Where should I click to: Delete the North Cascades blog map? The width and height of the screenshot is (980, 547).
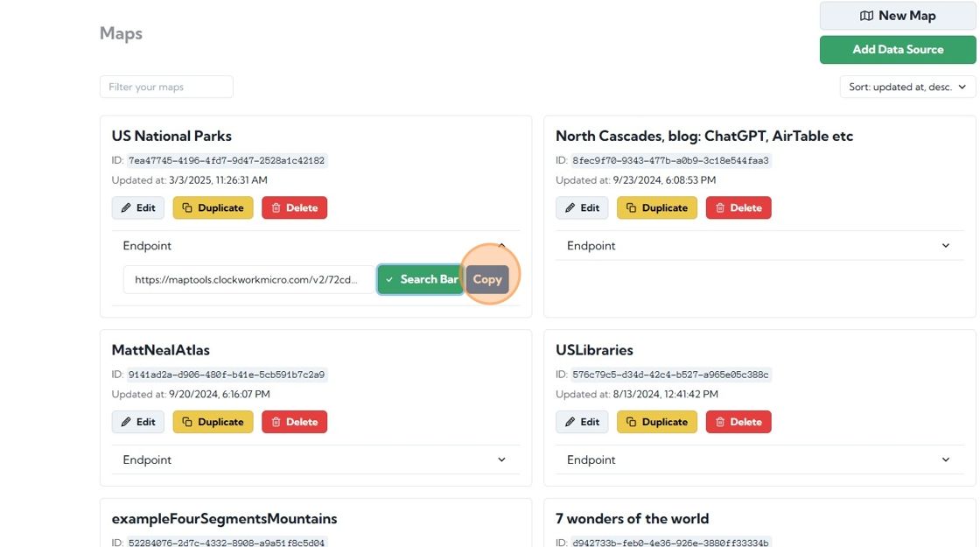[x=738, y=207]
